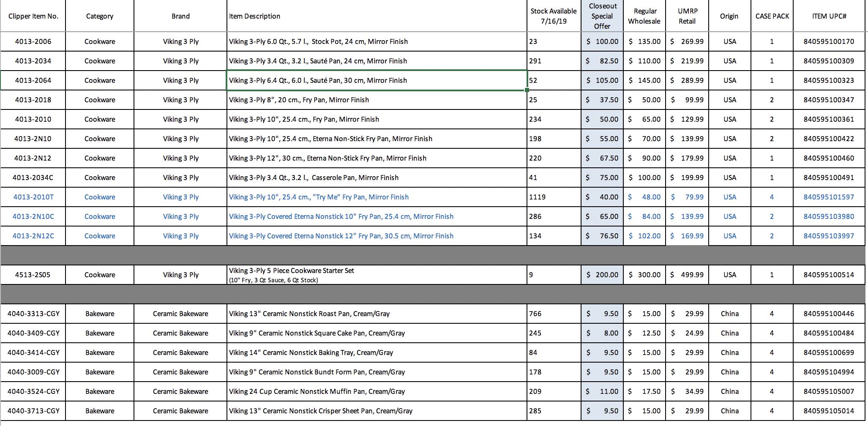Click Covered Eterna Nonstick 10" Fry Pan description
Image resolution: width=868 pixels, height=426 pixels.
(x=377, y=216)
